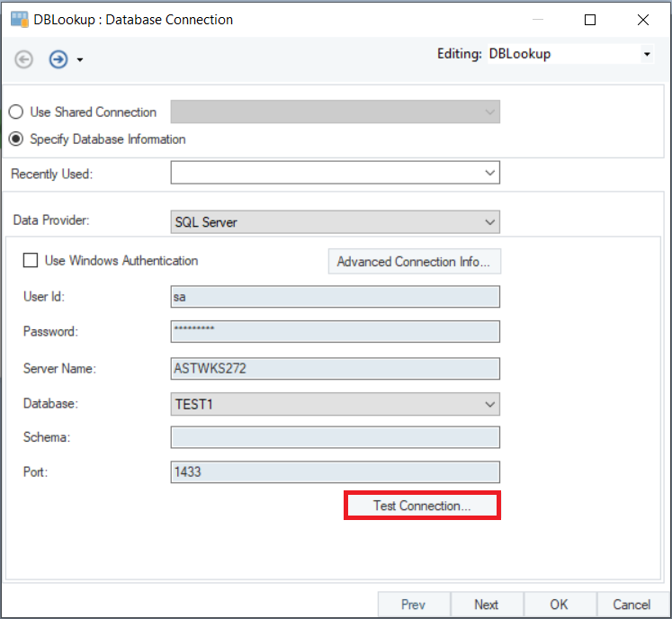
Task: Go to Next step button
Action: pos(486,605)
